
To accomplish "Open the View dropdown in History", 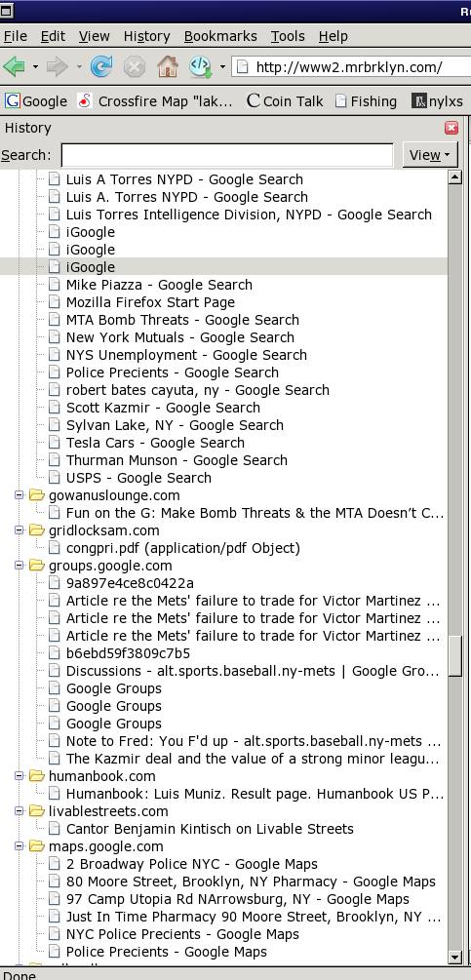I will (430, 155).
